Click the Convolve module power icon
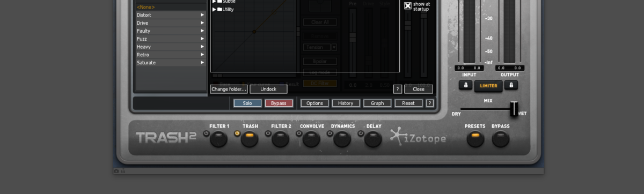The height and width of the screenshot is (194, 644). (299, 133)
